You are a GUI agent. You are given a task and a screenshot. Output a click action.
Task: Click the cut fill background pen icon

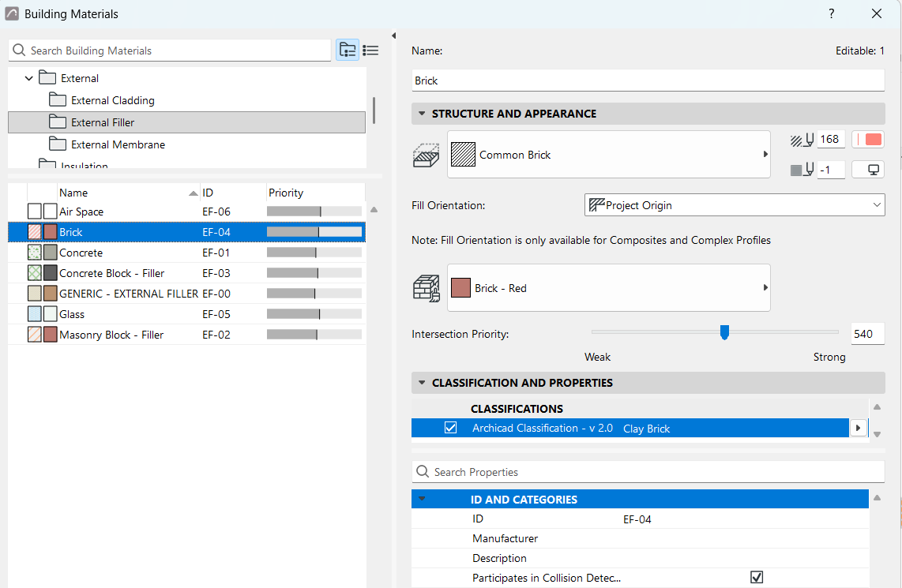(802, 170)
